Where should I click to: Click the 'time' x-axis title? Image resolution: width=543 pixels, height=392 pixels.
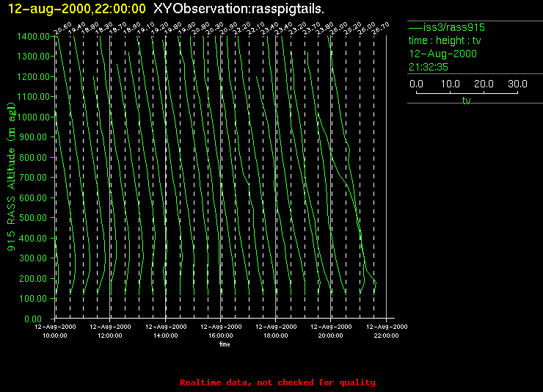coord(225,344)
